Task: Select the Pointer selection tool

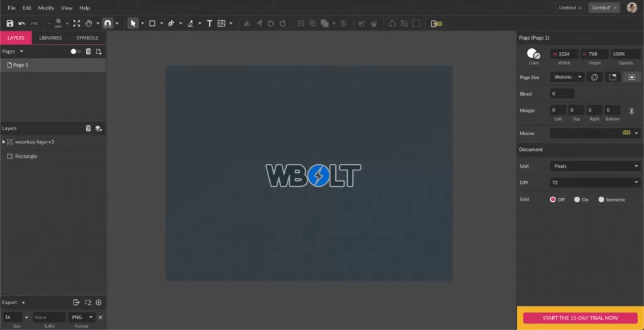Action: click(x=133, y=23)
